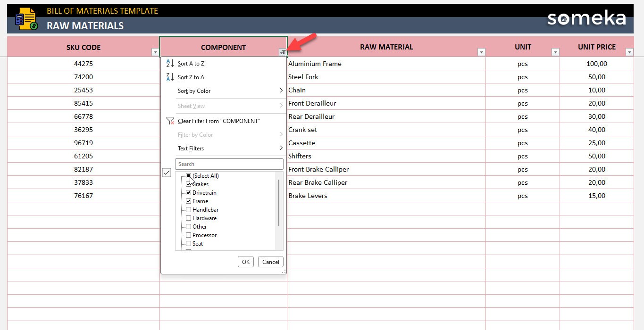Click the filter Search box

(229, 164)
